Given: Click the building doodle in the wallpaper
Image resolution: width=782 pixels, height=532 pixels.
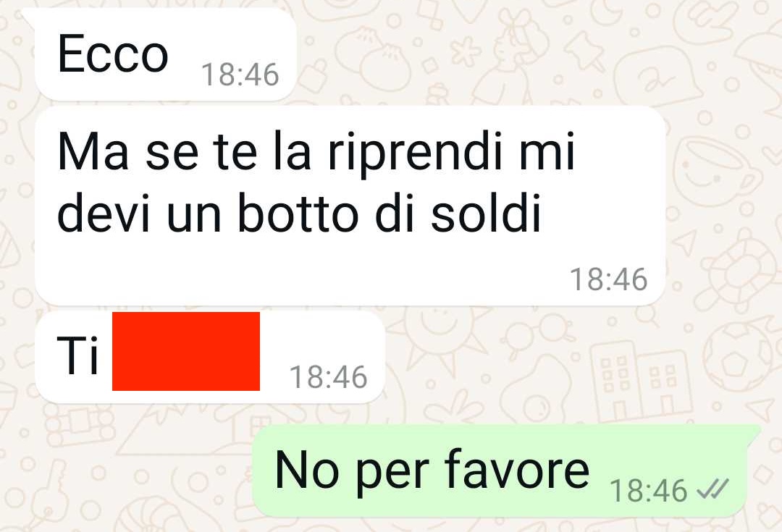Looking at the screenshot, I should 641,380.
